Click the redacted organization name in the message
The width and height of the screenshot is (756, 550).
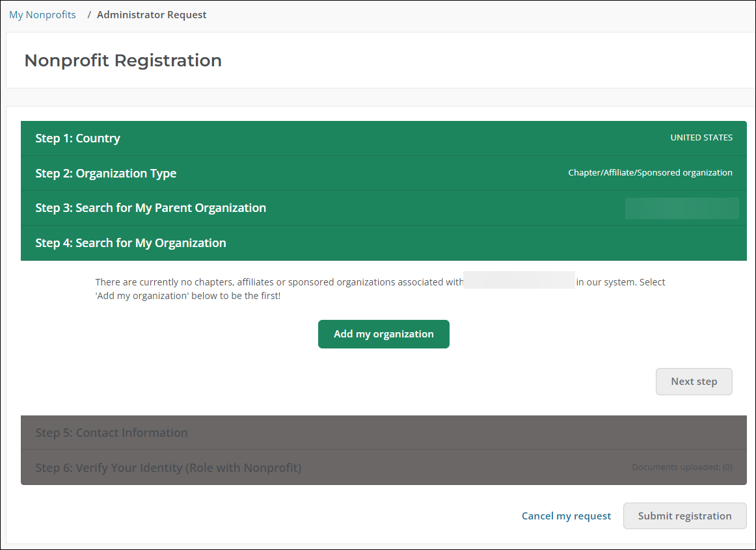pyautogui.click(x=519, y=281)
